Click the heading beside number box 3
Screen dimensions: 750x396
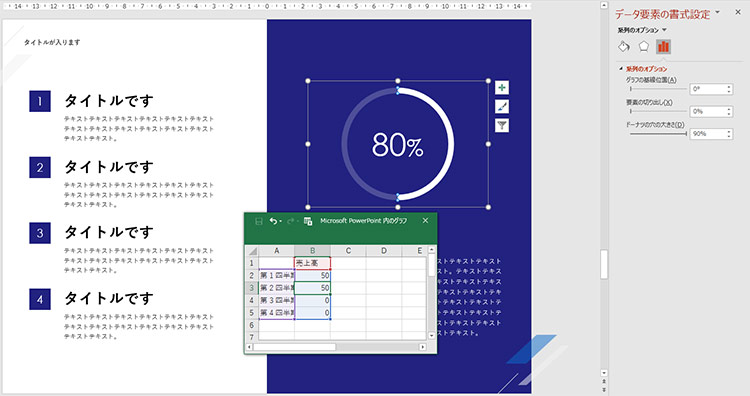point(109,232)
